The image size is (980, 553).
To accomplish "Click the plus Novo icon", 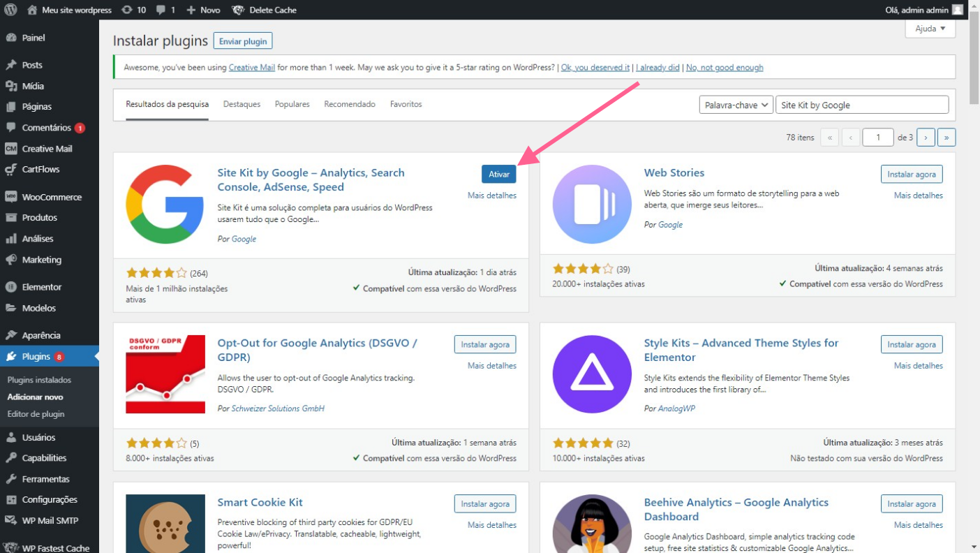I will pos(191,10).
